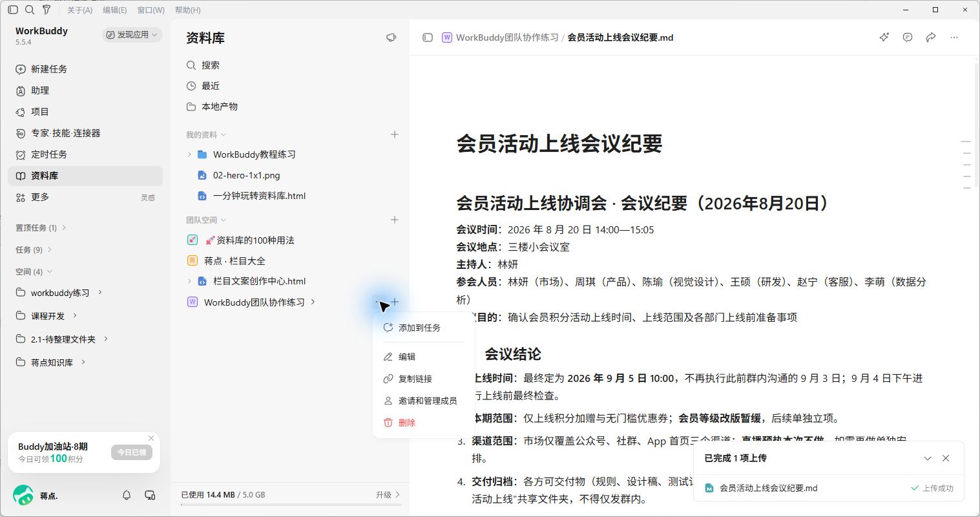This screenshot has height=517, width=980.
Task: Open the more options ellipsis in document header
Action: click(954, 37)
